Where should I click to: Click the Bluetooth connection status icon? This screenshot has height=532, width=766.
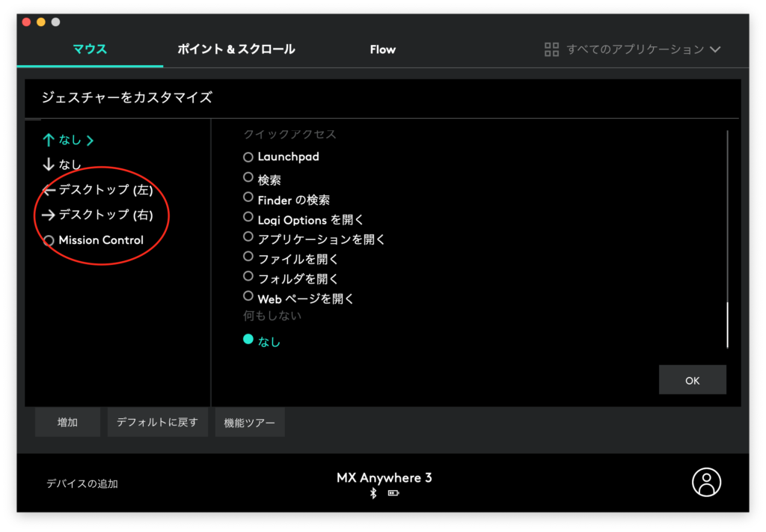tap(373, 494)
